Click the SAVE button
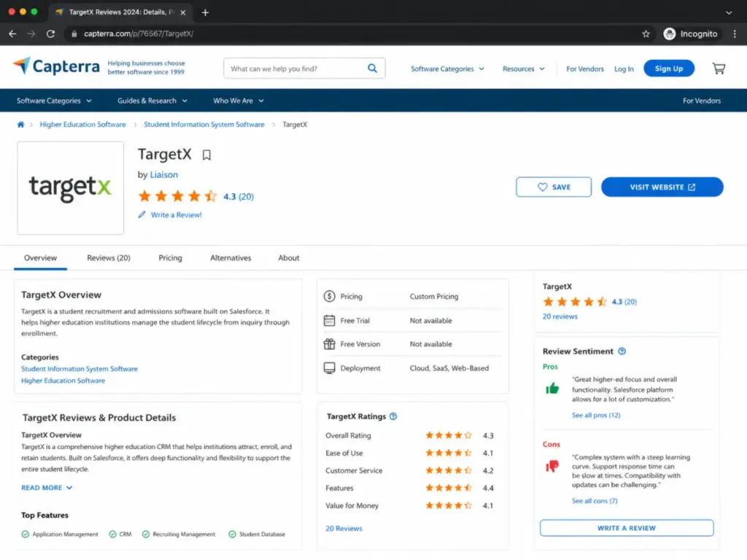747x560 pixels. click(554, 187)
